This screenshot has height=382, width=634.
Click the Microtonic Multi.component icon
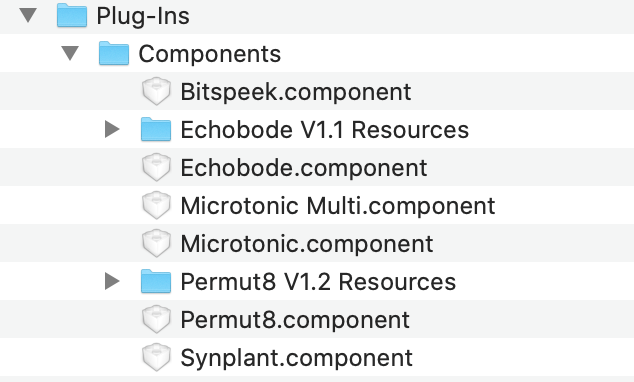[x=156, y=205]
